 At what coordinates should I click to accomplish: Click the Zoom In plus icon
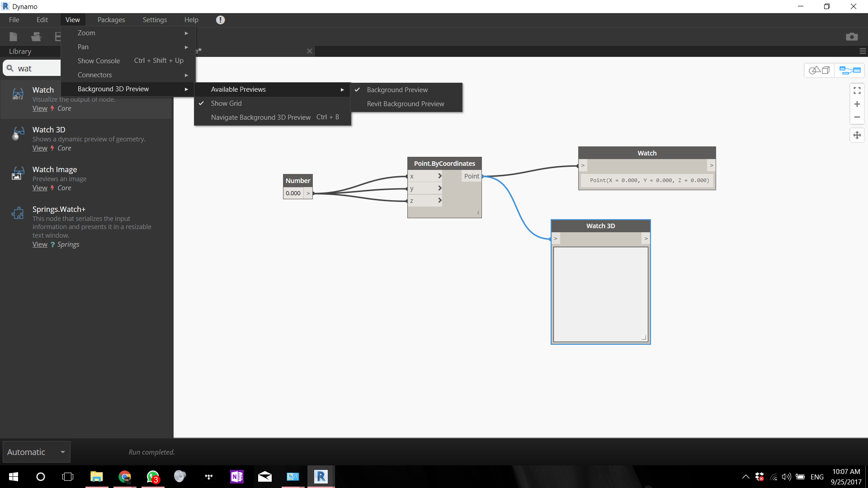coord(857,104)
